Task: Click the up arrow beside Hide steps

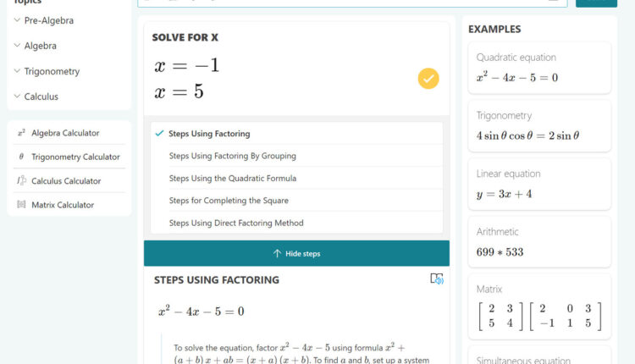Action: pyautogui.click(x=277, y=253)
